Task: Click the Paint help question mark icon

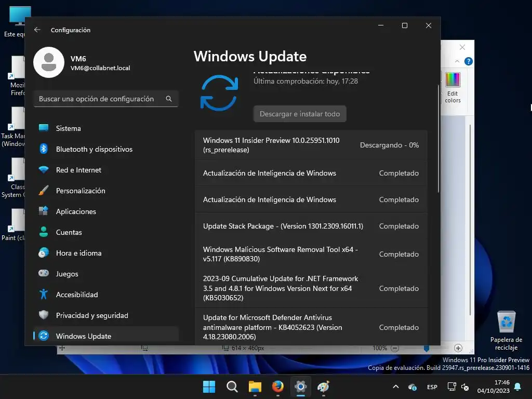Action: pyautogui.click(x=469, y=61)
